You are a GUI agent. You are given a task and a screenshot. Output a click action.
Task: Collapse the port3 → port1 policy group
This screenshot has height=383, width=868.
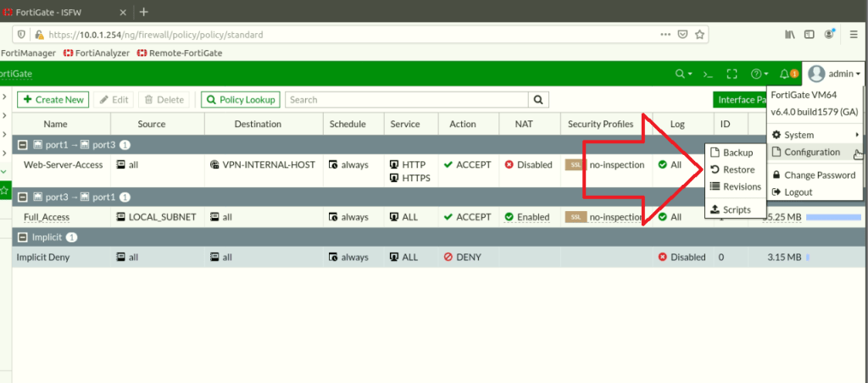(23, 197)
